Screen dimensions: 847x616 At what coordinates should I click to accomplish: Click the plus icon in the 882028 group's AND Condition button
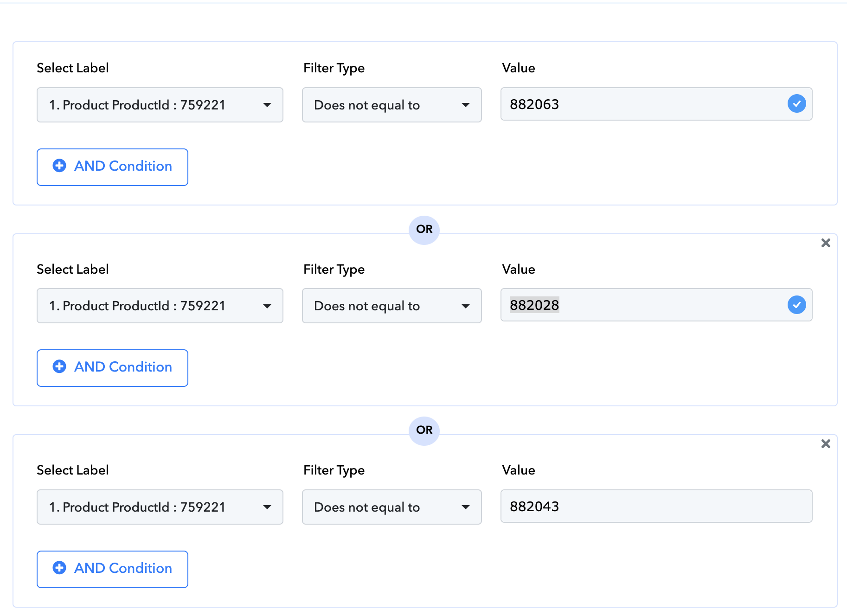59,366
